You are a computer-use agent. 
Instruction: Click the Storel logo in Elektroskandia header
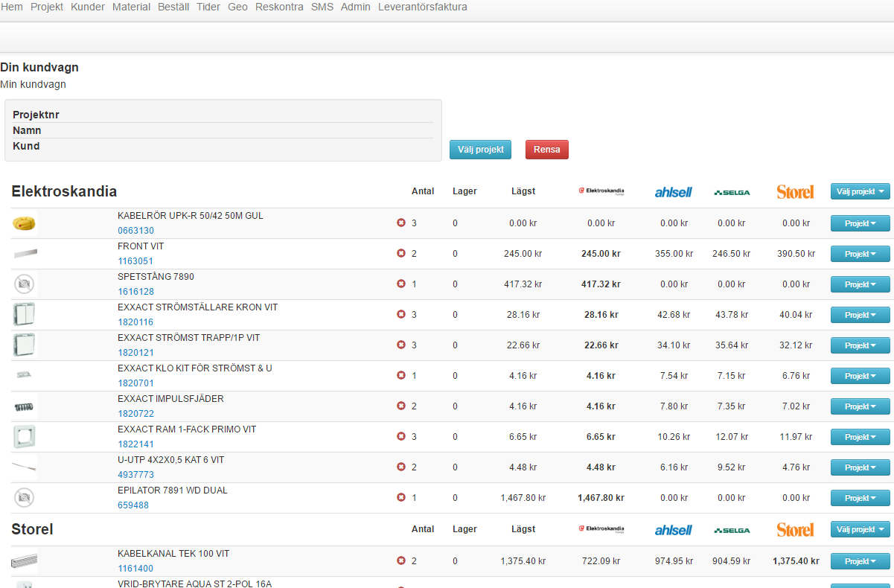point(795,192)
